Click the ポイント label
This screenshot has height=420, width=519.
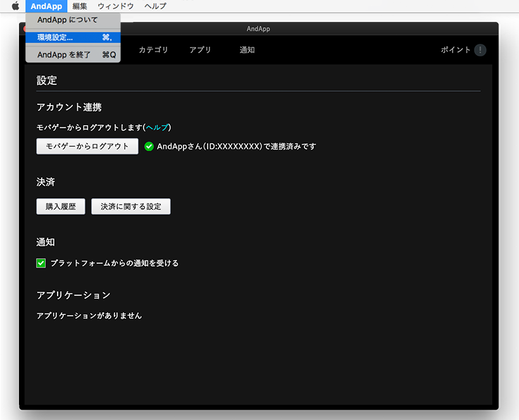(x=456, y=50)
